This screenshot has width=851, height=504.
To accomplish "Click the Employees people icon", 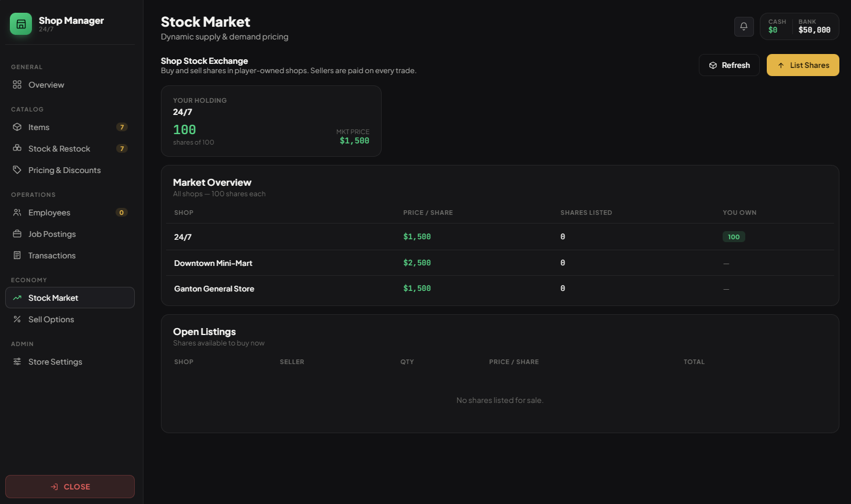I will tap(17, 213).
